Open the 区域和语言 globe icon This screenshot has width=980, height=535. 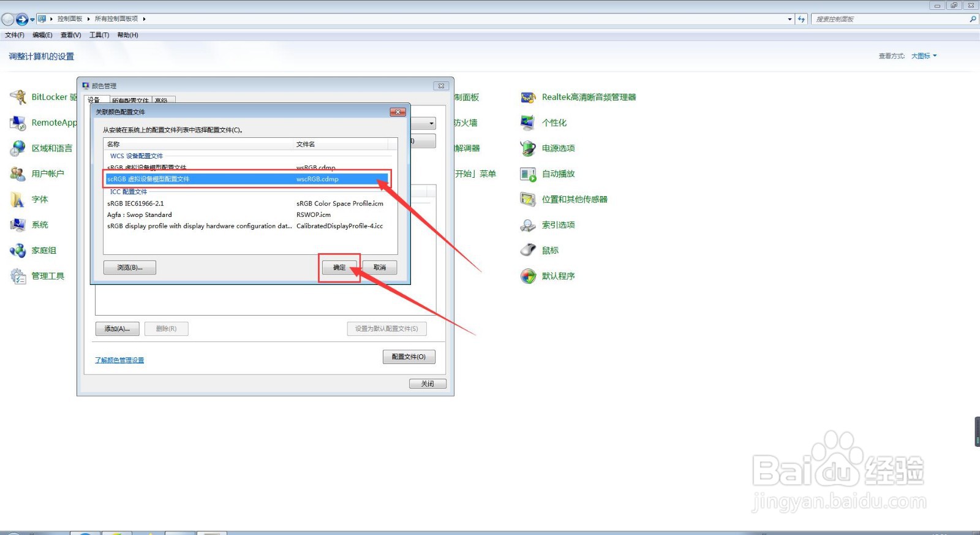[x=18, y=148]
